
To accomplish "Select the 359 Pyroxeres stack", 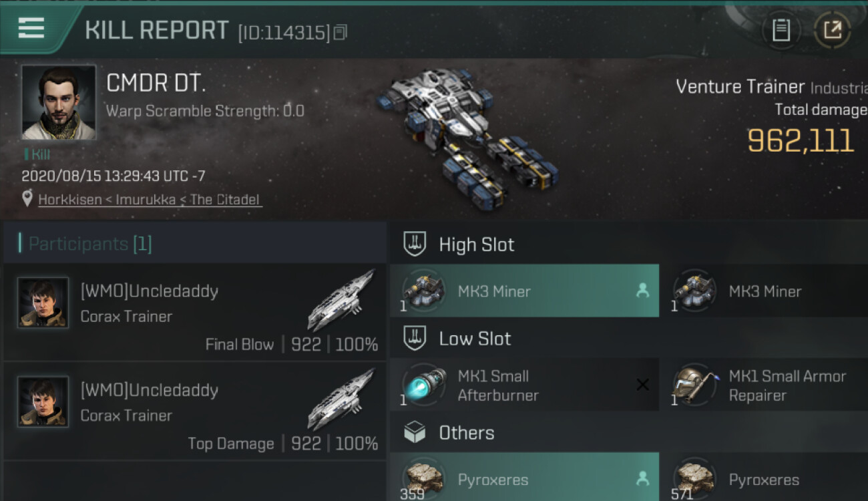I will [x=524, y=478].
